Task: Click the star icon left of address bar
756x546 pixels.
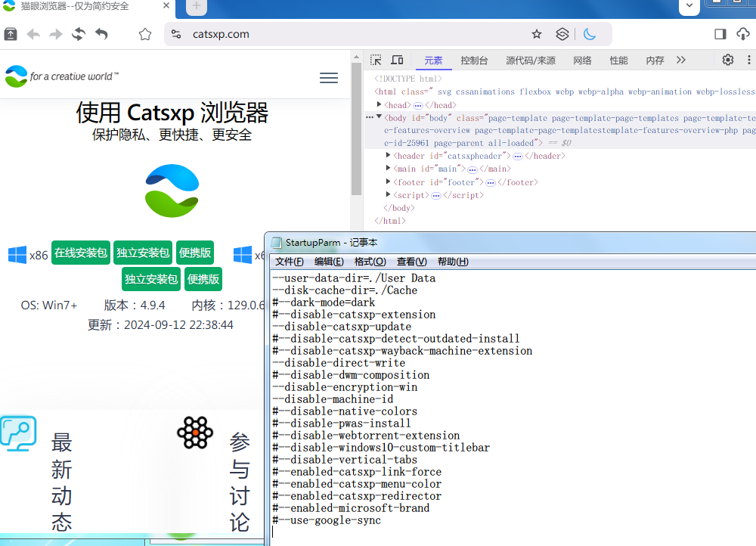Action: tap(145, 34)
